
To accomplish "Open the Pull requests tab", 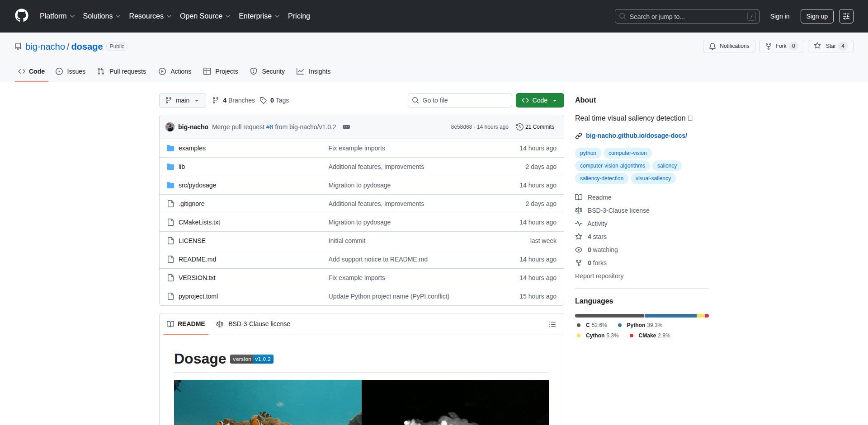I will click(x=122, y=71).
